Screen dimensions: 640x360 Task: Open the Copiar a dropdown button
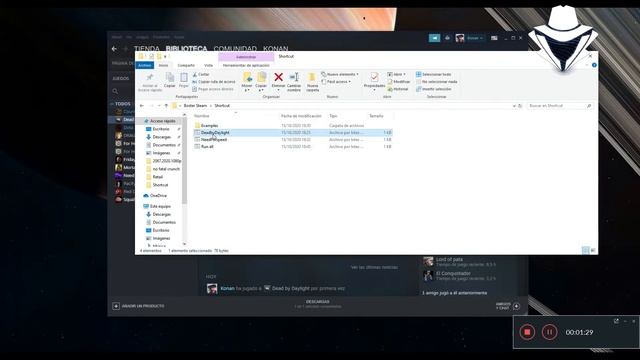(x=261, y=82)
